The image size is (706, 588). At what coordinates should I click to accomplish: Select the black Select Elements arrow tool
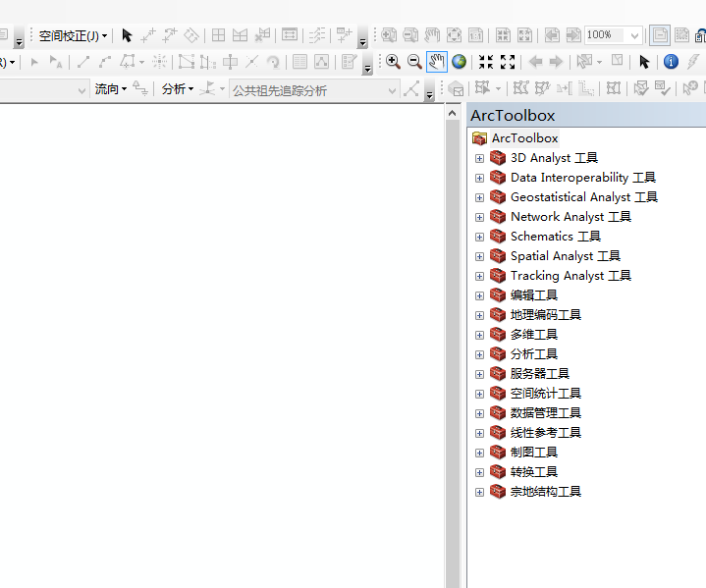(644, 62)
